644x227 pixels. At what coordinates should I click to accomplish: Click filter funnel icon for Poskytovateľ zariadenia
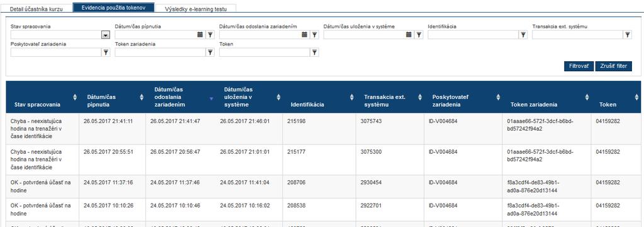pos(106,52)
